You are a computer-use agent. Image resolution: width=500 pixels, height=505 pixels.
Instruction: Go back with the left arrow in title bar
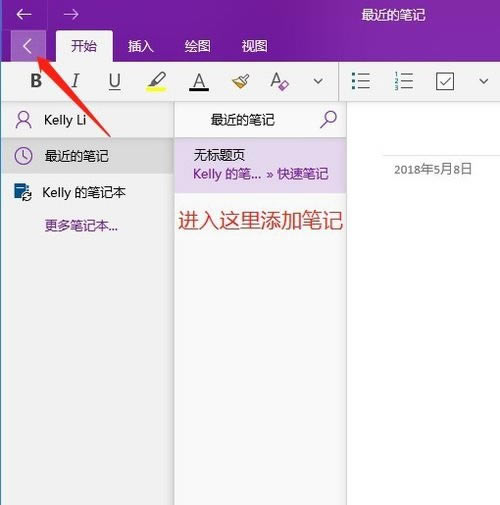coord(24,14)
